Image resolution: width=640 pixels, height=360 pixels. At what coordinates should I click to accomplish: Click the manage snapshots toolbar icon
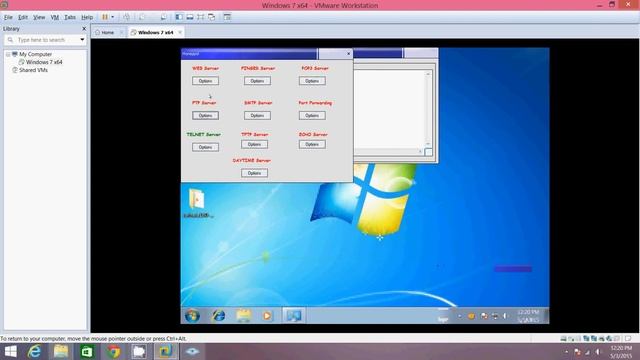pyautogui.click(x=163, y=17)
